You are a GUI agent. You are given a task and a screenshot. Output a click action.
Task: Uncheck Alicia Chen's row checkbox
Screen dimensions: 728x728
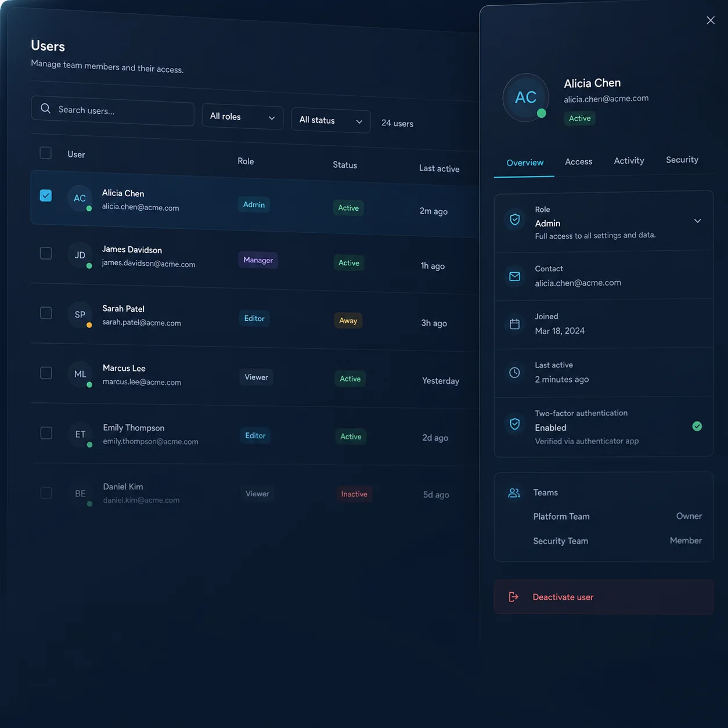tap(46, 196)
